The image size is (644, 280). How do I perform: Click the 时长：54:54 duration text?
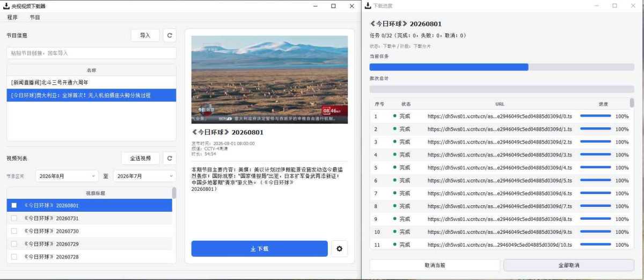(x=204, y=154)
